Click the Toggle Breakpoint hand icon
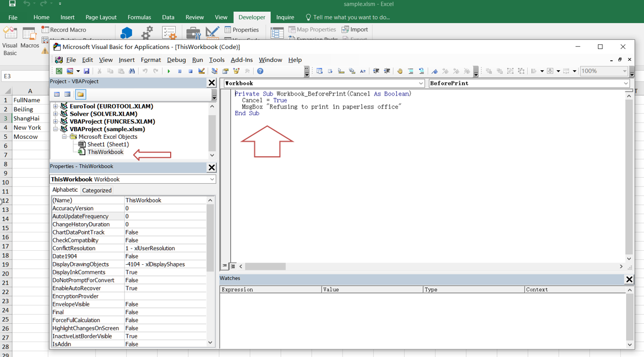The width and height of the screenshot is (644, 357). point(400,71)
